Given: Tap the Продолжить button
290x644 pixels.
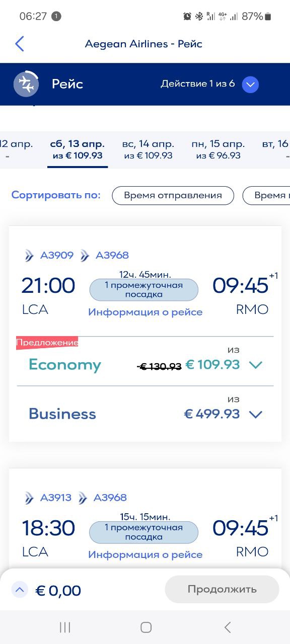Looking at the screenshot, I should pos(222,589).
